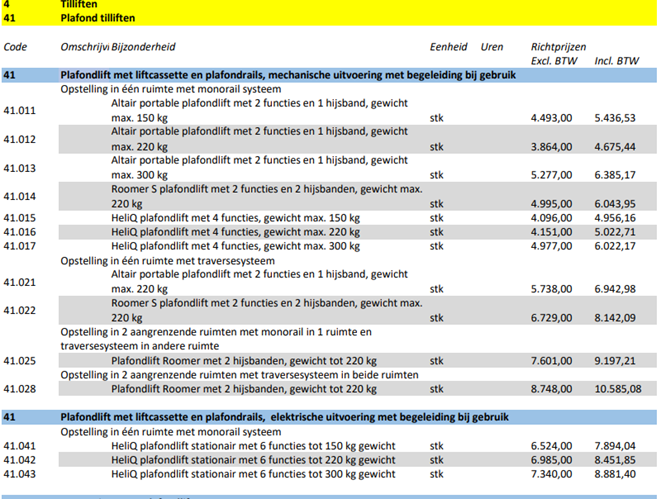Select price 4.675,44
Image resolution: width=661 pixels, height=499 pixels.
[615, 147]
